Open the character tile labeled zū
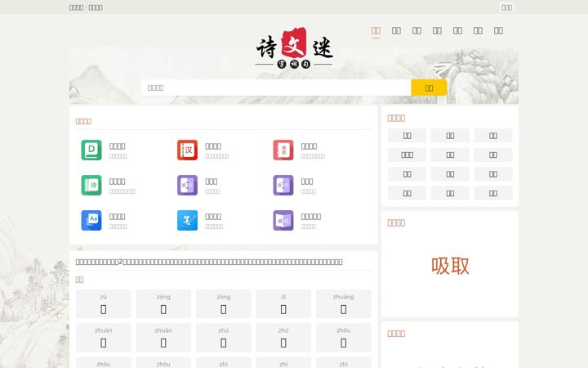588x368 pixels. pyautogui.click(x=104, y=303)
